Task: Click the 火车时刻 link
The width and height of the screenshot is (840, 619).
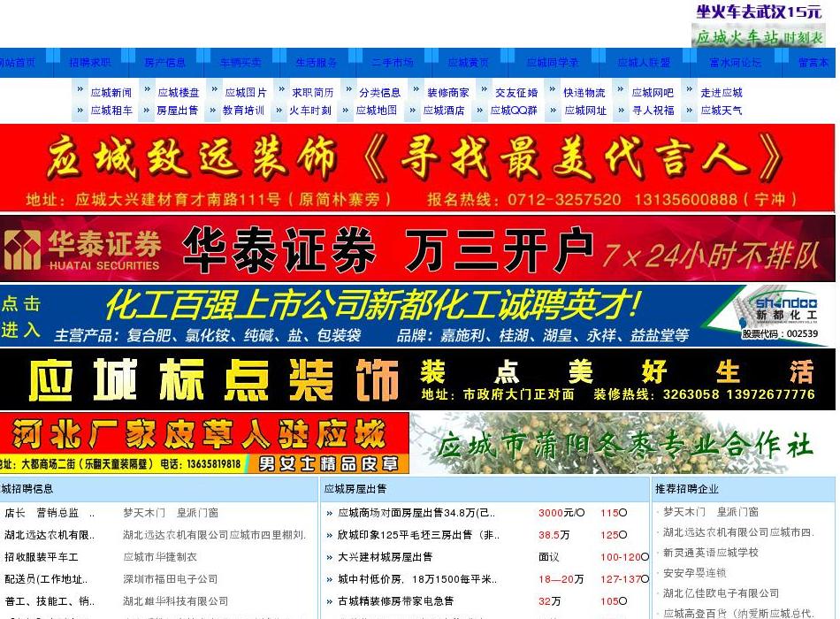Action: coord(310,111)
